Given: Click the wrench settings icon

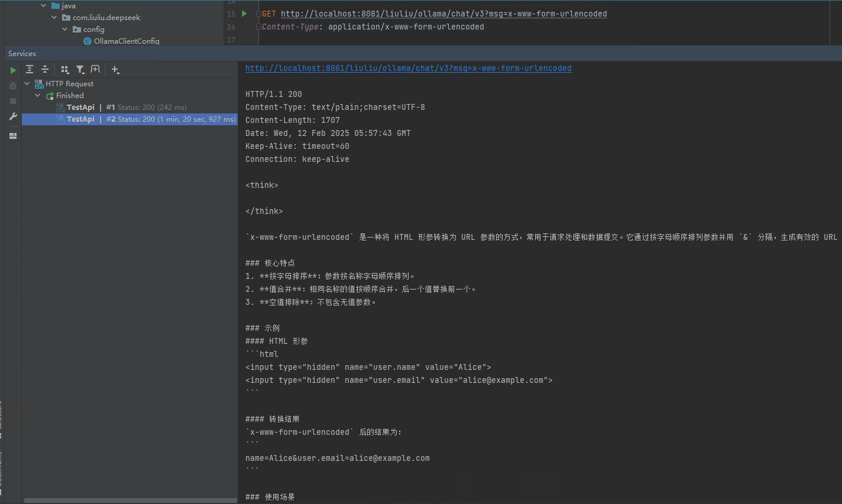Looking at the screenshot, I should tap(13, 117).
